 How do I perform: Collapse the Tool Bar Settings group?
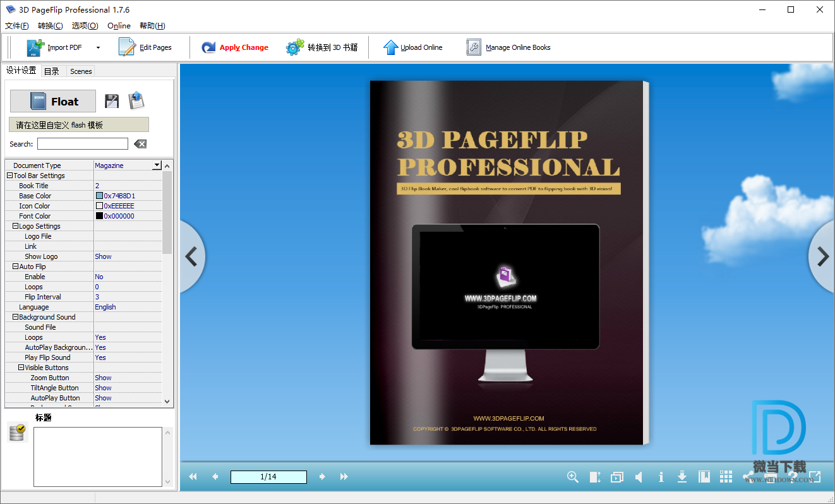pyautogui.click(x=9, y=176)
